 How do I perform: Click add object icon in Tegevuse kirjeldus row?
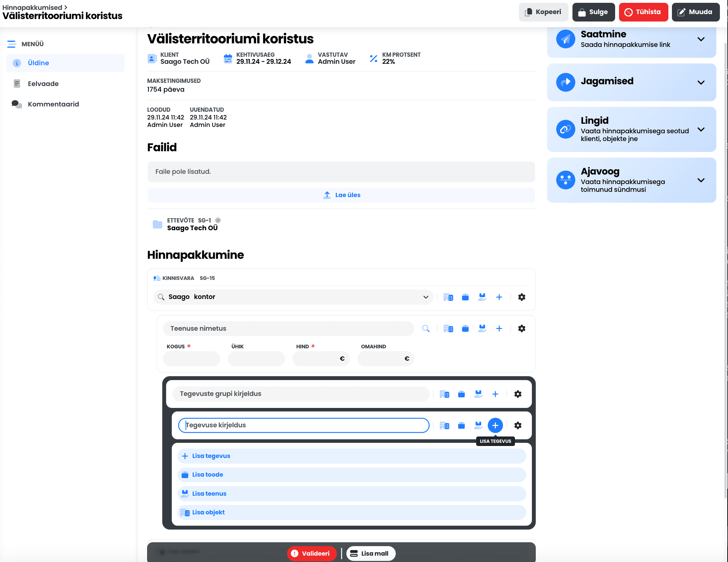click(x=444, y=426)
